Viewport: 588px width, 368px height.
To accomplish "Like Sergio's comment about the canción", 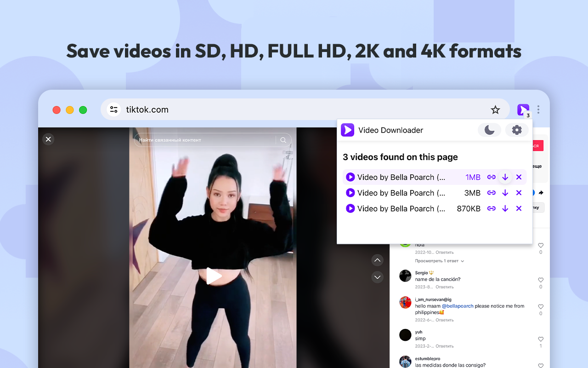I will coord(541,280).
